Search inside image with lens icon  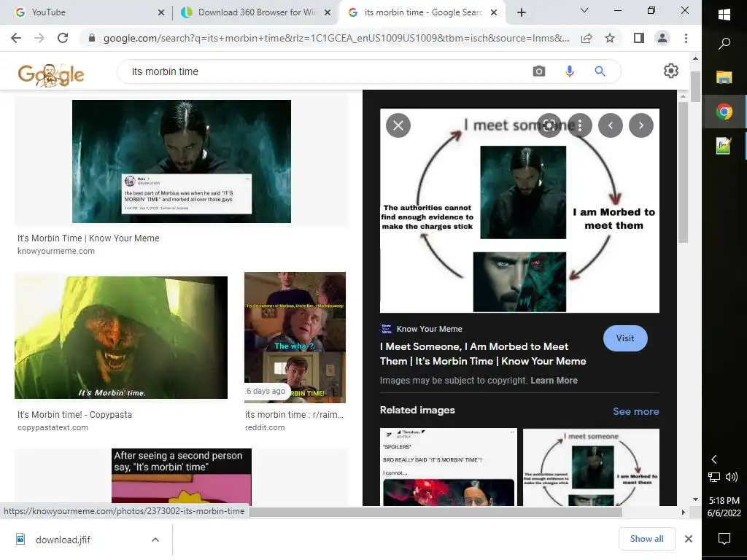coord(549,125)
